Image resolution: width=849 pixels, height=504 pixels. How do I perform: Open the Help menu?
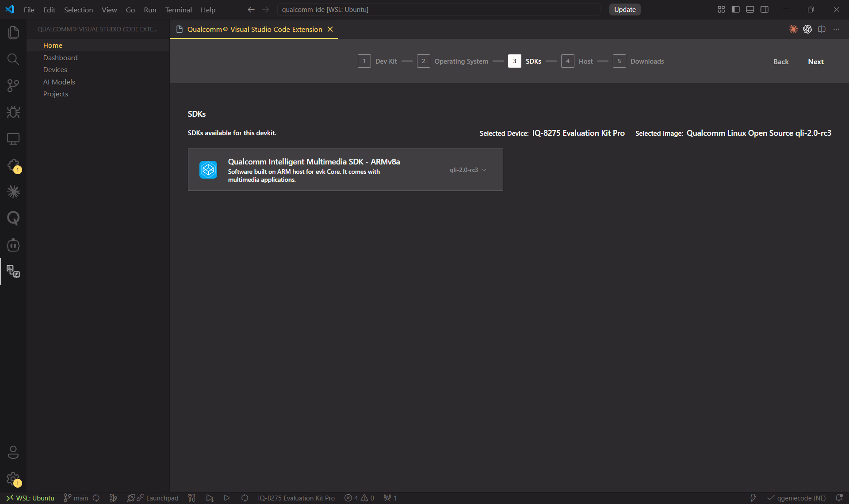click(208, 10)
